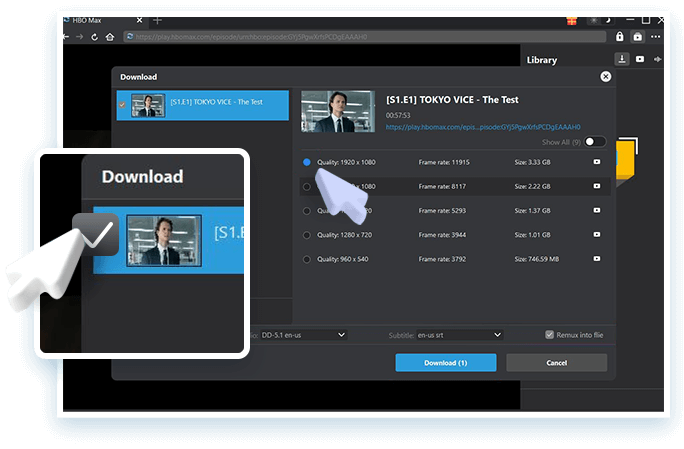Click 'Frame rate: 3944' text
This screenshot has height=449, width=684.
click(442, 235)
